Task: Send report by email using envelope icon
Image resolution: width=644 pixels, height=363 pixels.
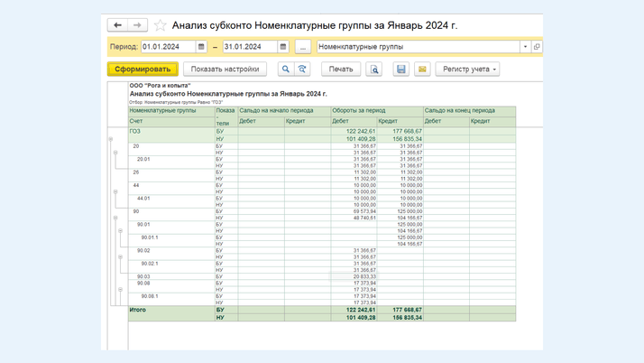Action: tap(422, 69)
